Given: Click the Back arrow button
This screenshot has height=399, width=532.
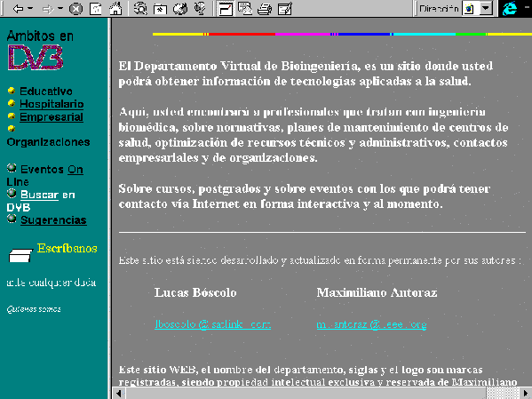Looking at the screenshot, I should [18, 9].
